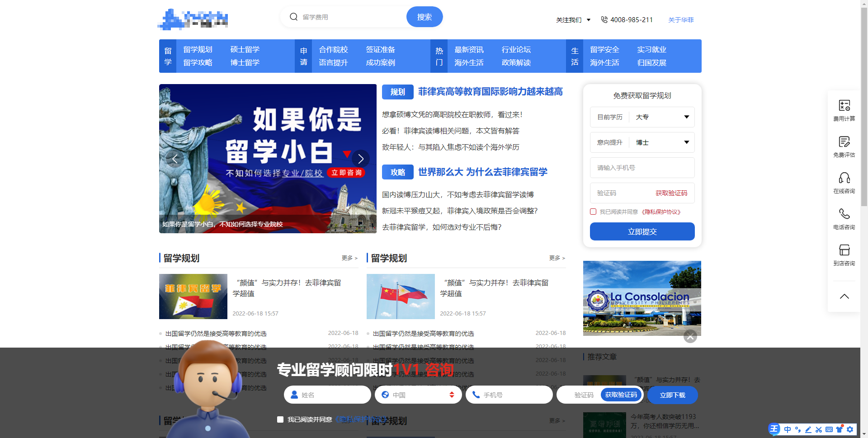
Task: Open the IME settings gear
Action: point(850,429)
